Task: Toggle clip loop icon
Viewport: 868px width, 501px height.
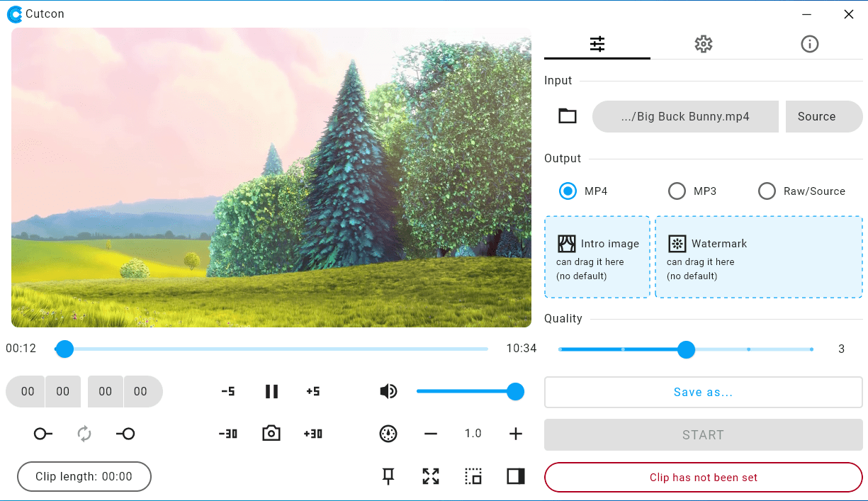Action: 84,434
